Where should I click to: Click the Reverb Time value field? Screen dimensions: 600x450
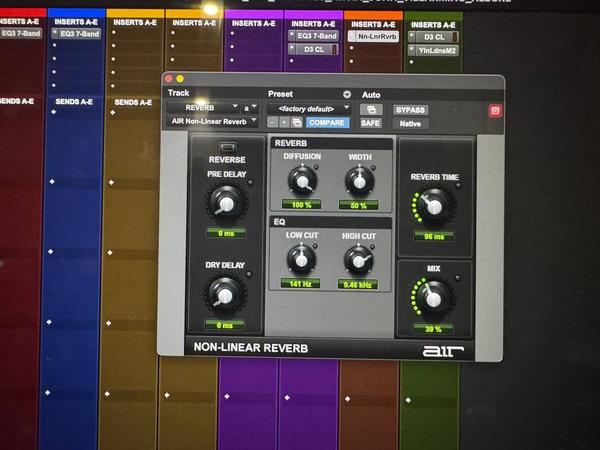click(x=433, y=237)
